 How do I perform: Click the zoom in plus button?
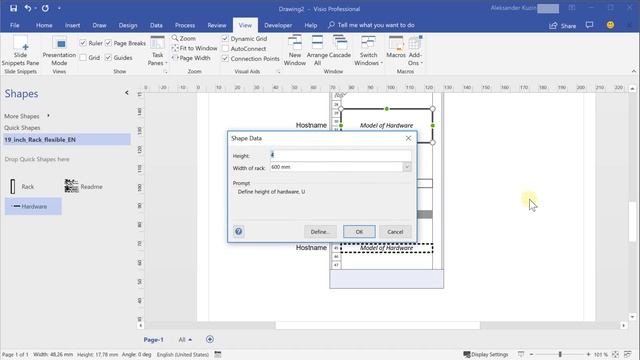pos(588,354)
